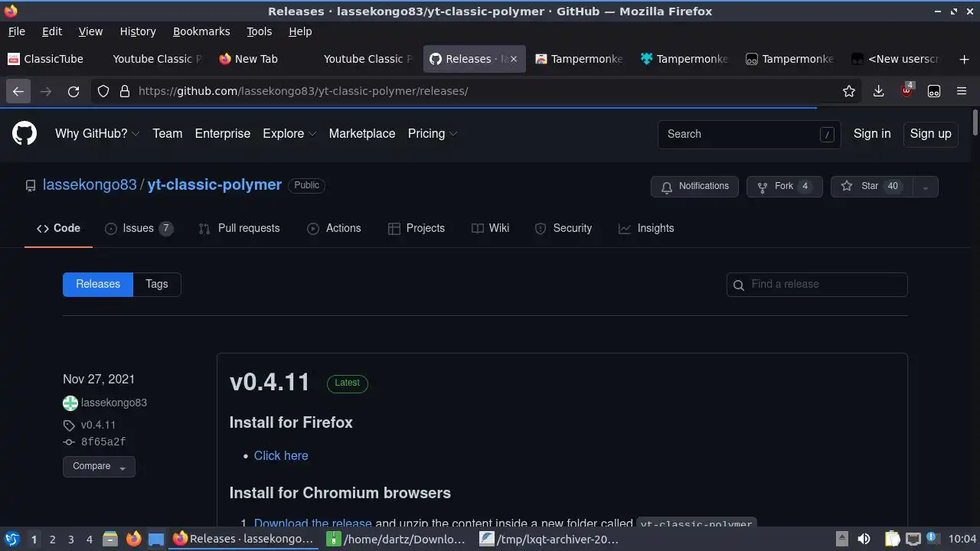Image resolution: width=980 pixels, height=551 pixels.
Task: Expand the Pricing dropdown menu
Action: click(433, 134)
